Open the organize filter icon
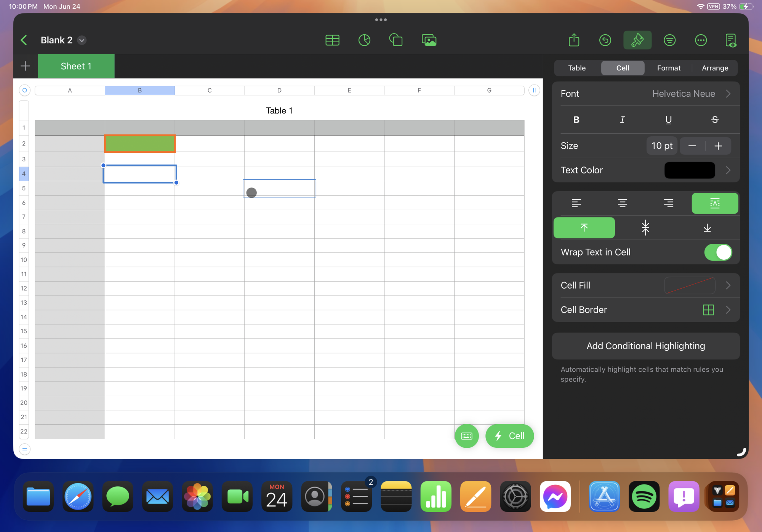 click(x=669, y=40)
